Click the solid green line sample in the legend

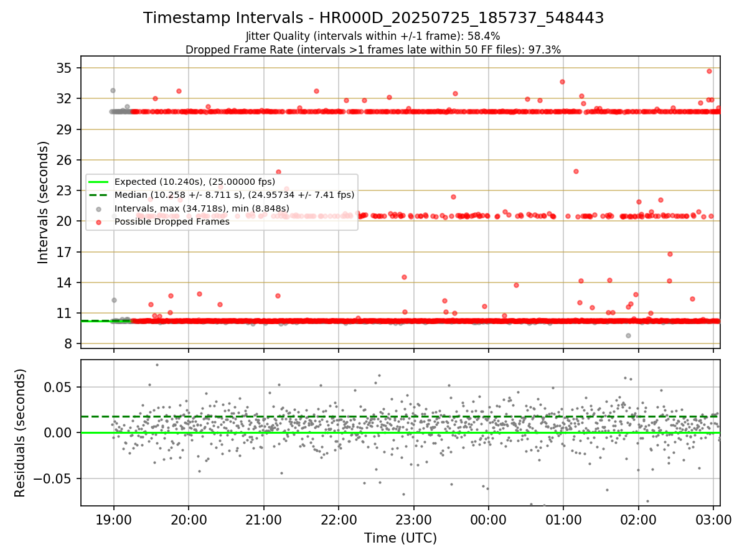tap(100, 182)
